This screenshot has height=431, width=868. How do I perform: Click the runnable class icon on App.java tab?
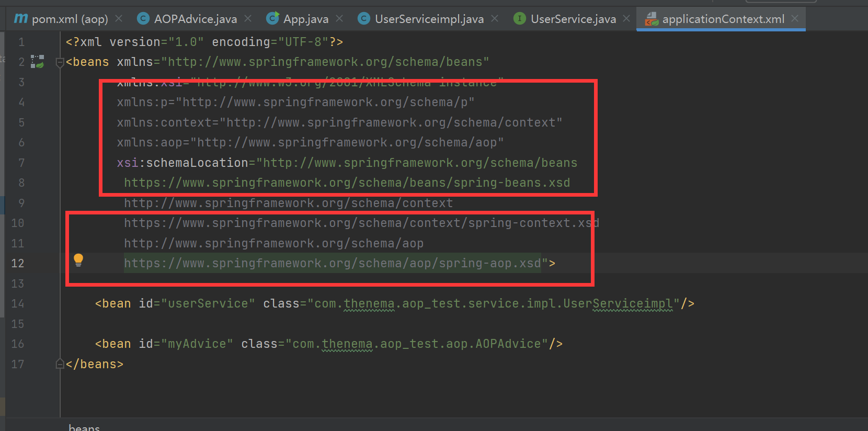(272, 19)
